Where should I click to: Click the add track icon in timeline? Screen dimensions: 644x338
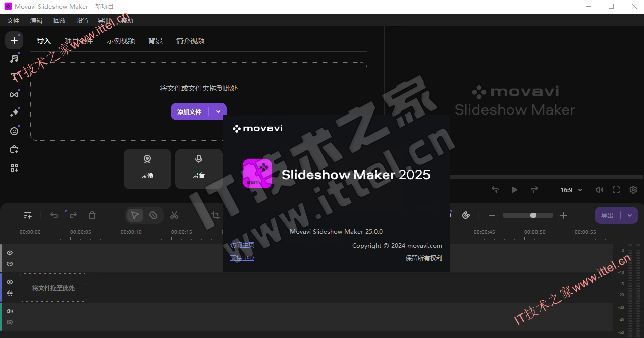(28, 215)
